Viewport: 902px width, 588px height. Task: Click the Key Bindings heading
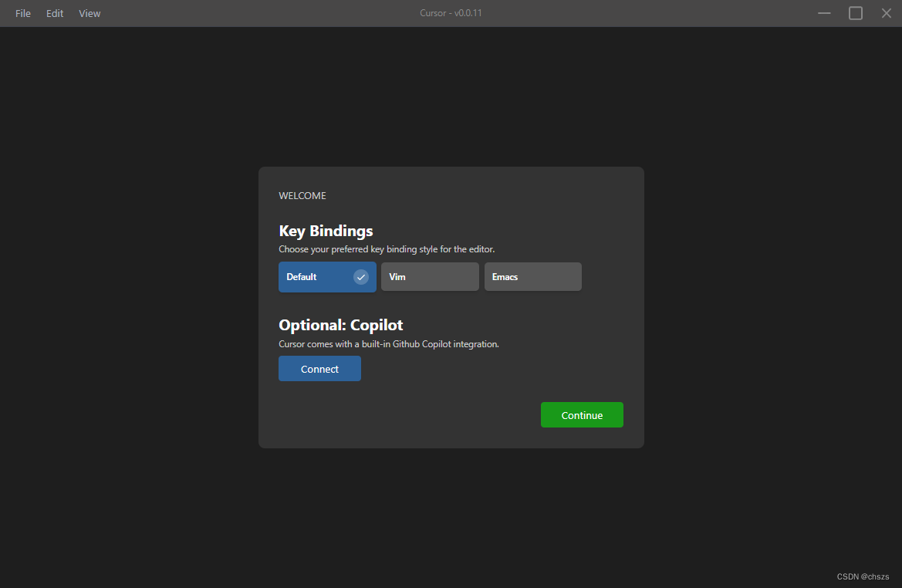point(326,231)
